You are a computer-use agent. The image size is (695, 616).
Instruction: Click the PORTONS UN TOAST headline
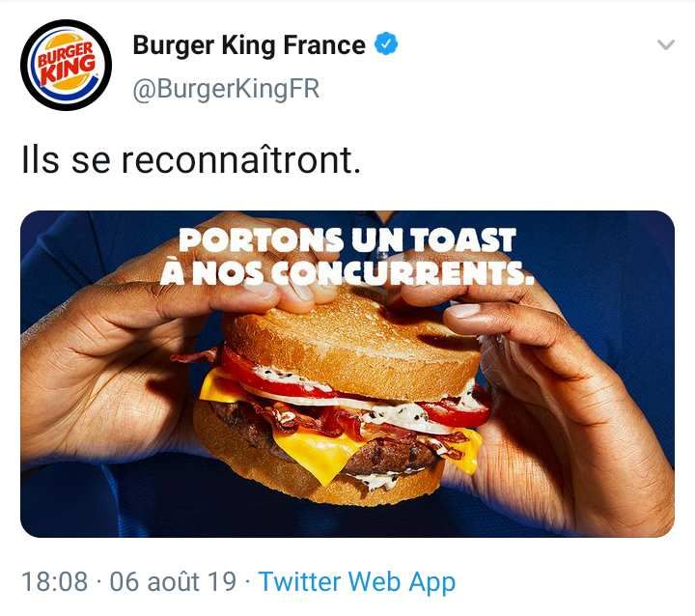pos(347,239)
